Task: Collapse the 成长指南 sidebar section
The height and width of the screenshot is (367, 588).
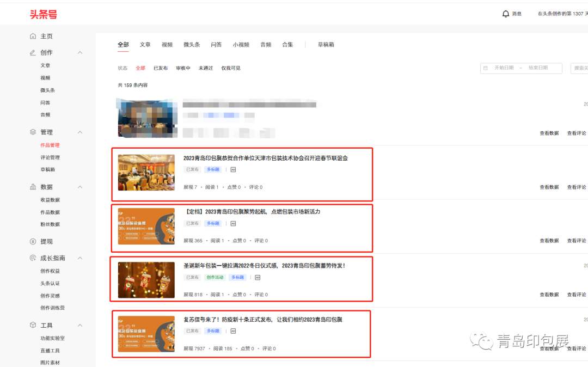Action: [80, 258]
